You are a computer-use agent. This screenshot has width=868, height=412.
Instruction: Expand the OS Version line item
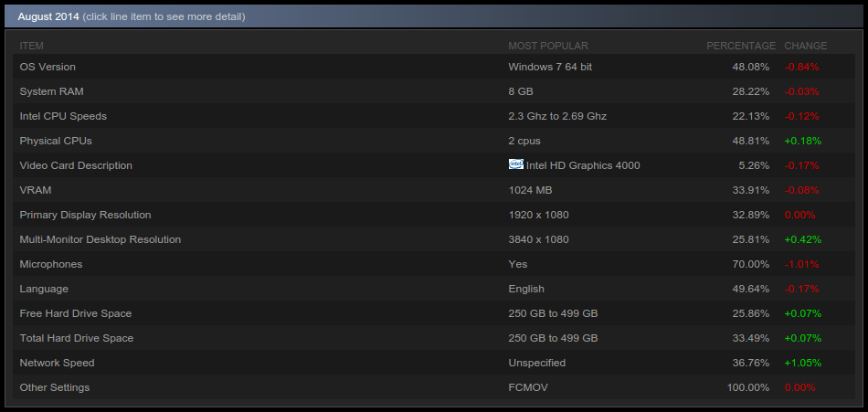[x=433, y=67]
